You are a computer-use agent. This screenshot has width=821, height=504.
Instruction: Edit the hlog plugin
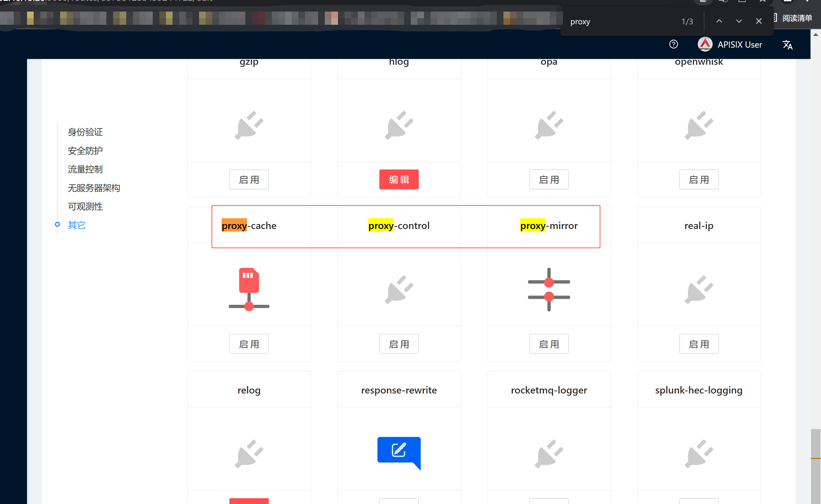click(399, 179)
